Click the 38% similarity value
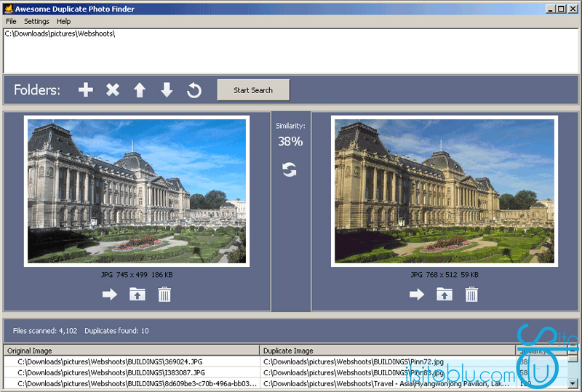 coord(290,141)
